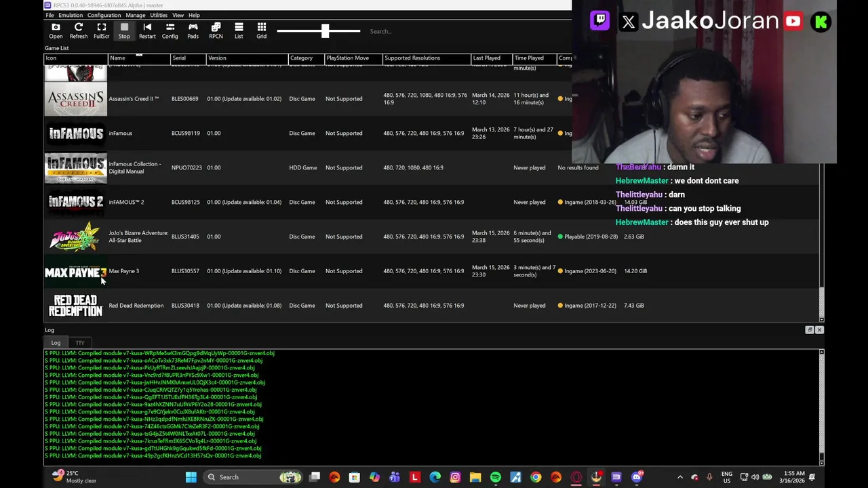868x488 pixels.
Task: Open the Help menu
Action: [x=194, y=15]
